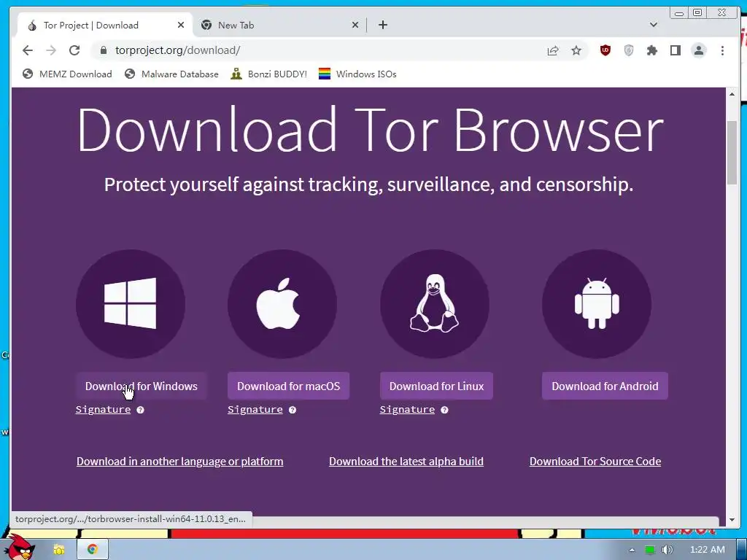Close the Tor Project tab
Viewport: 747px width, 560px height.
click(x=181, y=26)
